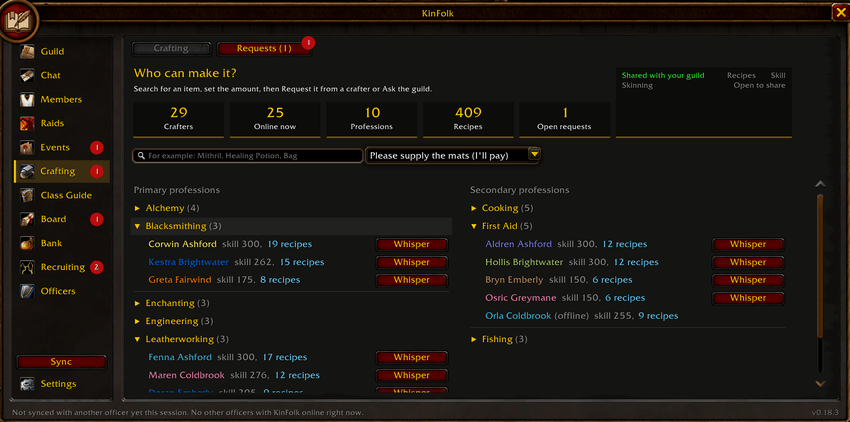This screenshot has width=850, height=422.
Task: Open the Officers shield icon
Action: pyautogui.click(x=28, y=291)
